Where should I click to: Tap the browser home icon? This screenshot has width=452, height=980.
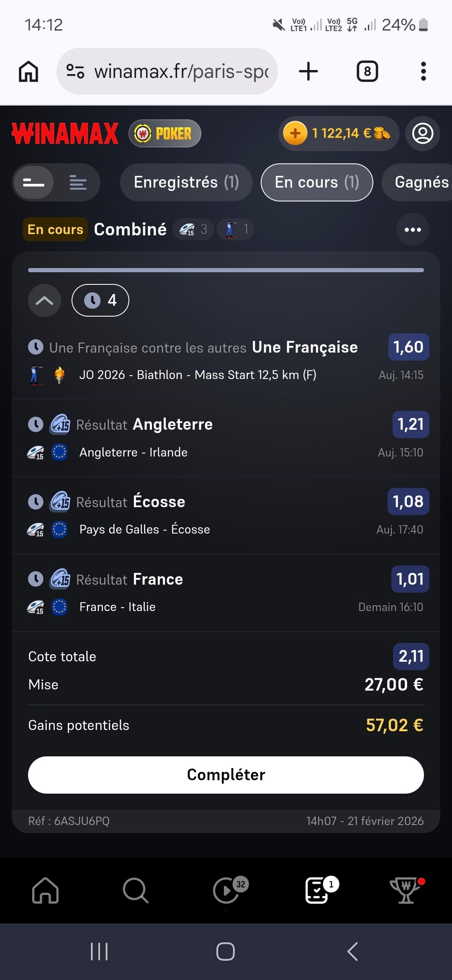(x=28, y=71)
